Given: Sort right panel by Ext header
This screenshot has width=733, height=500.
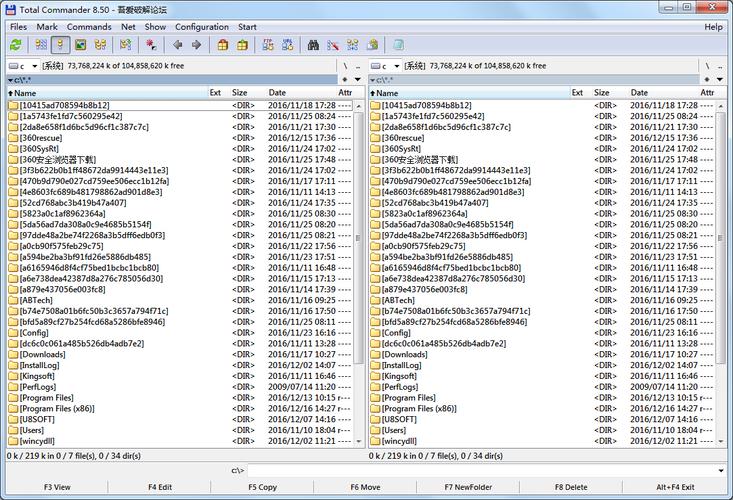Looking at the screenshot, I should pos(581,93).
